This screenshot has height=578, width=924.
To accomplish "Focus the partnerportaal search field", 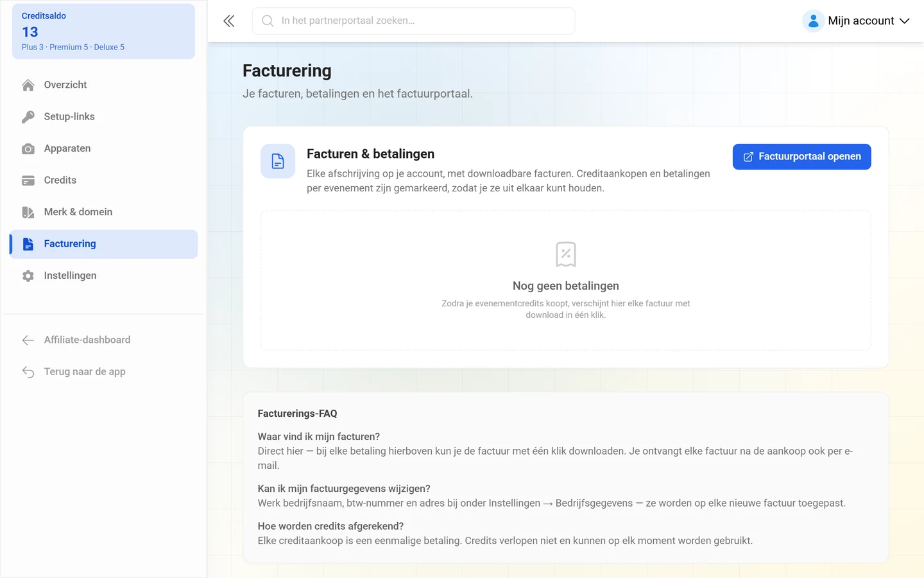I will click(x=413, y=21).
